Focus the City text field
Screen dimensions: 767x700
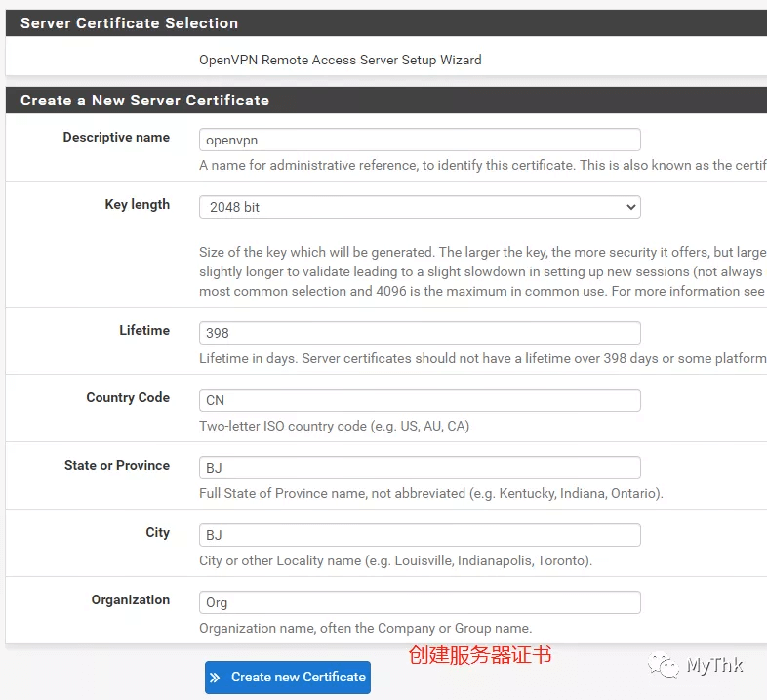coord(420,535)
